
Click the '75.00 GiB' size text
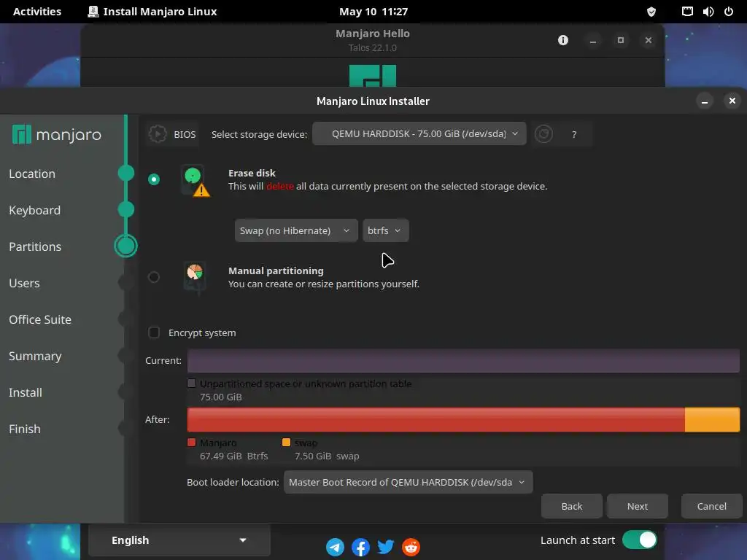pos(220,397)
